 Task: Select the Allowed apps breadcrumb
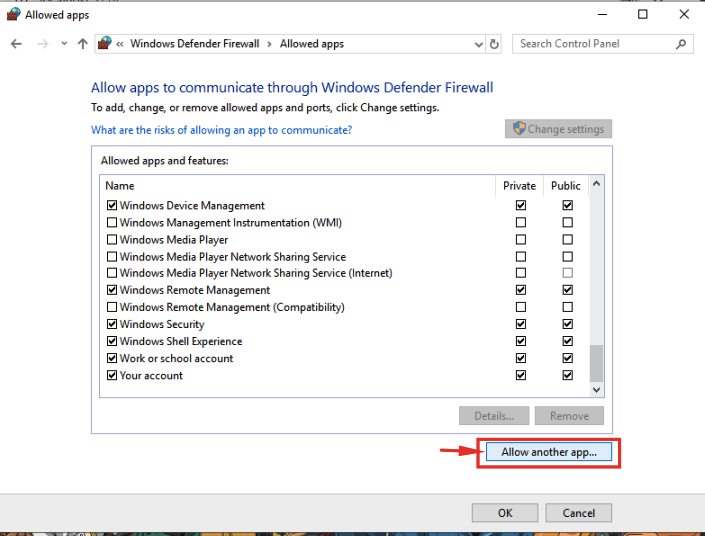[312, 44]
